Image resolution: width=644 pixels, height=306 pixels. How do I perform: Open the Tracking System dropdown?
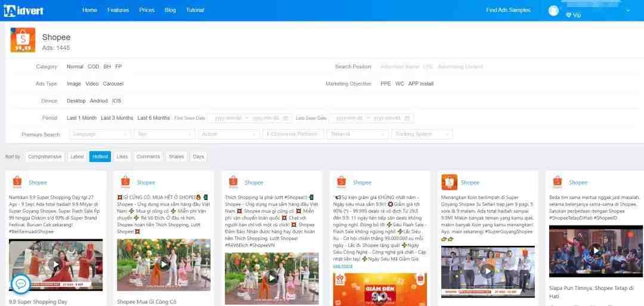(422, 134)
